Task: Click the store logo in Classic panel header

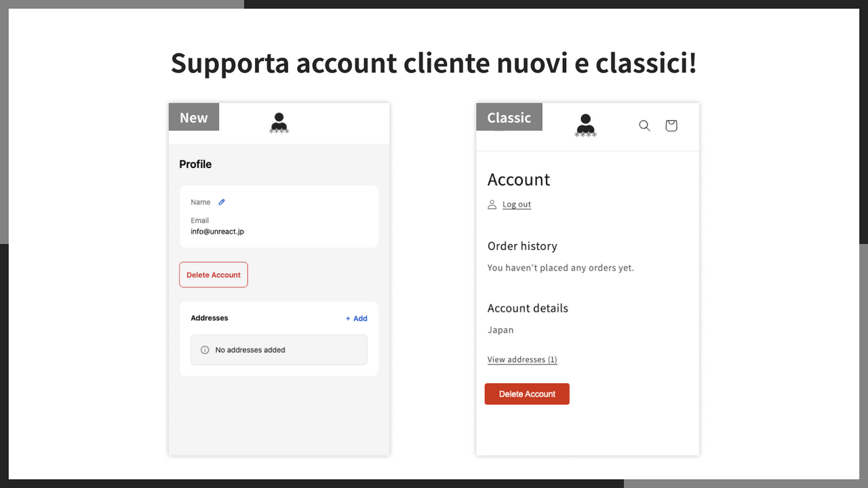Action: coord(586,125)
